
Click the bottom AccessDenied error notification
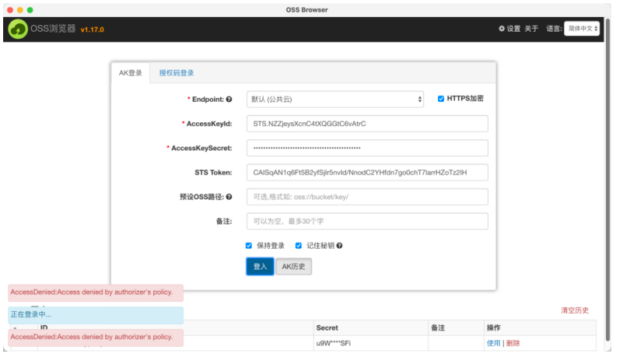click(96, 338)
